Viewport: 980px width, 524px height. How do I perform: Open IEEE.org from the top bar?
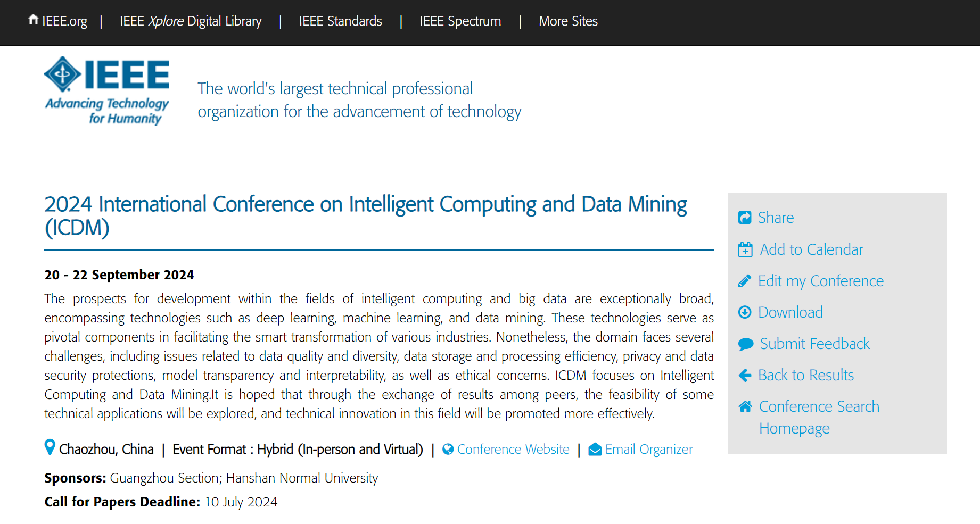click(57, 21)
